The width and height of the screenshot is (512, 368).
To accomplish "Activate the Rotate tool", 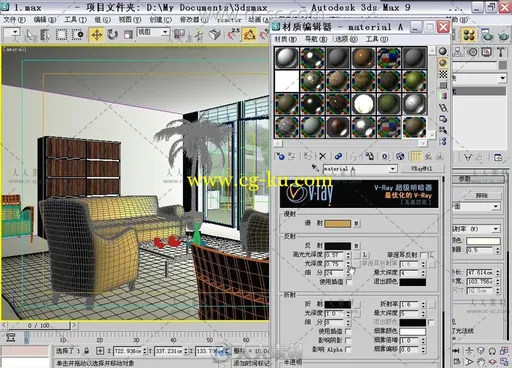I will pyautogui.click(x=112, y=34).
